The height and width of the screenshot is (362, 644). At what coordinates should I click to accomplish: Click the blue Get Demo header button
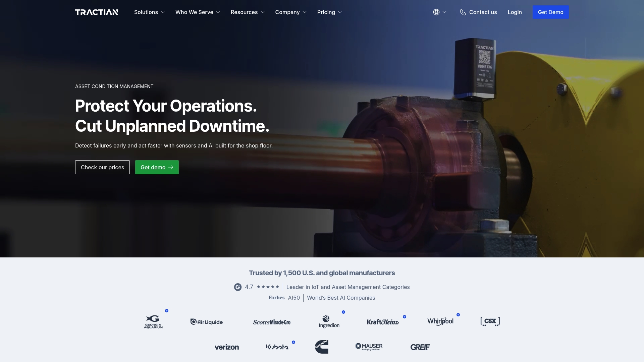(550, 12)
